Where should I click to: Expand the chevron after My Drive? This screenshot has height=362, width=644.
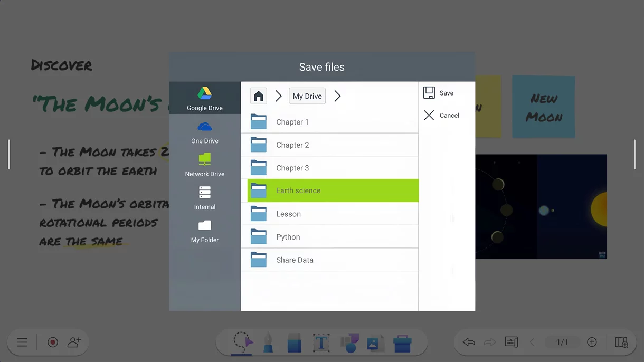pyautogui.click(x=337, y=96)
